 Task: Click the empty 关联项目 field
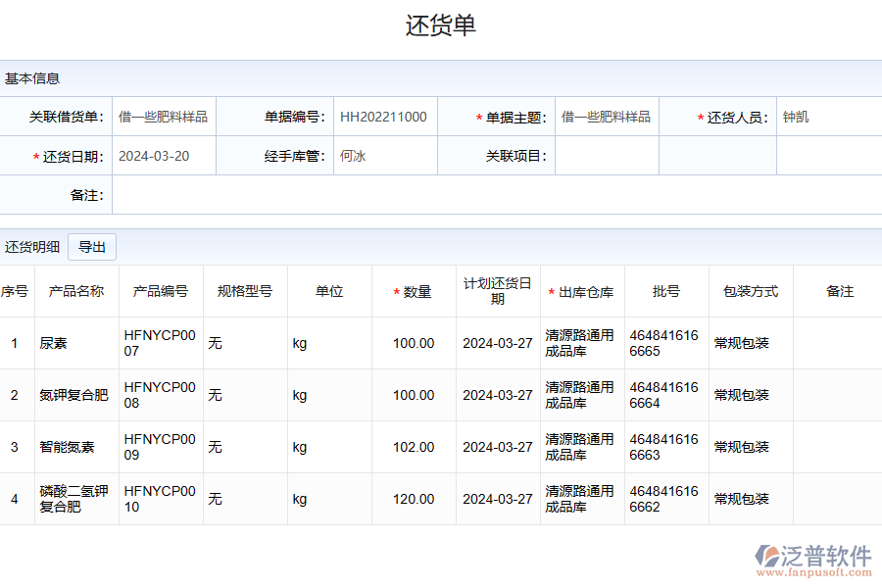pos(606,156)
